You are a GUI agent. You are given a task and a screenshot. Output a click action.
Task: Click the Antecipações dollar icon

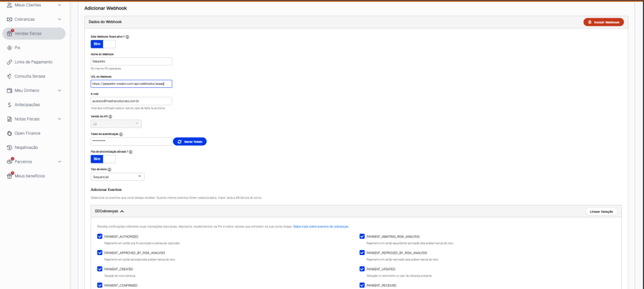point(9,105)
